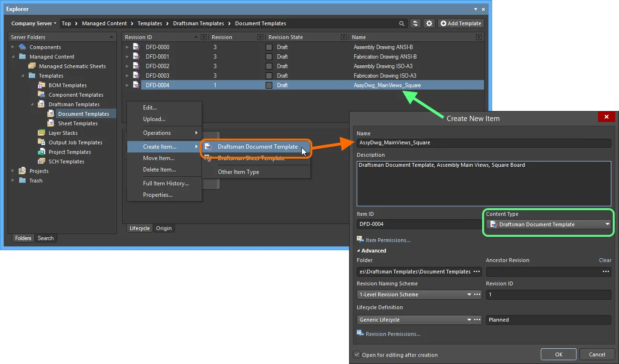Click Name column filter icon
Viewport: 619px width, 364px height.
[x=479, y=37]
